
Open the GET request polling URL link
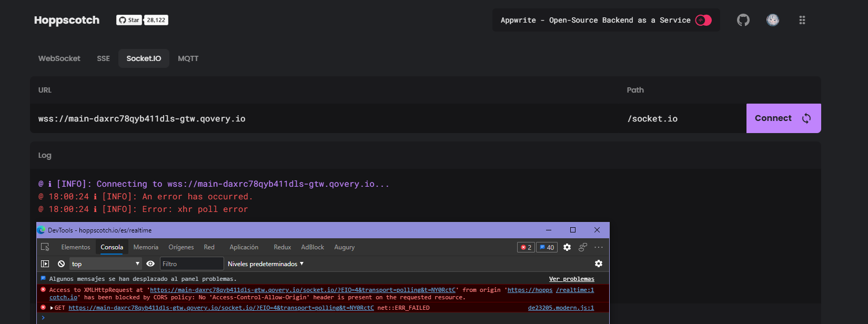tap(221, 308)
